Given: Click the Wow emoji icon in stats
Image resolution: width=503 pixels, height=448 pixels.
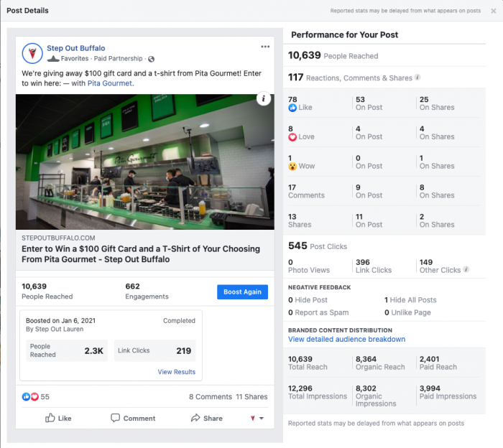Looking at the screenshot, I should point(292,167).
